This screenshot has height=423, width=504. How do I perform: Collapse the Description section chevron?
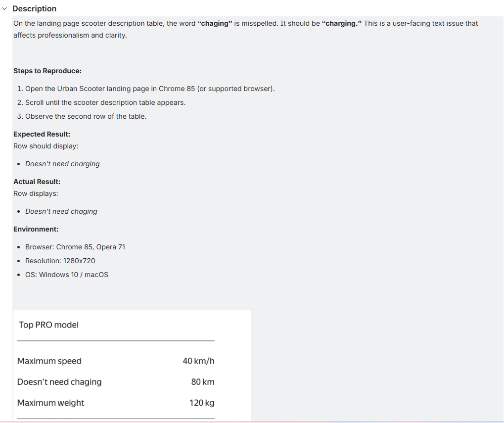click(5, 8)
